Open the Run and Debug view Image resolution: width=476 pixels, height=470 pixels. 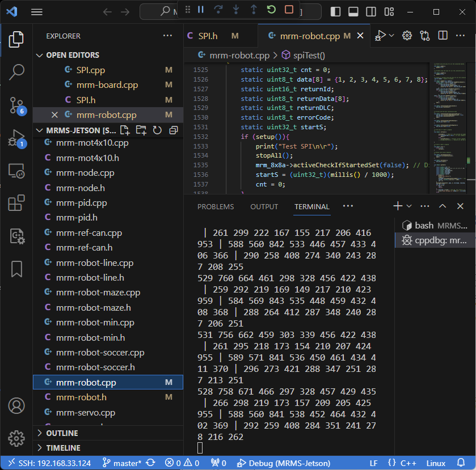click(x=16, y=138)
